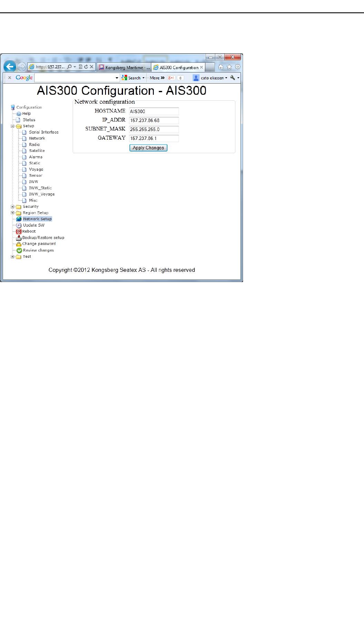364x644 pixels.
Task: Open the Misc setup page
Action: click(x=33, y=201)
